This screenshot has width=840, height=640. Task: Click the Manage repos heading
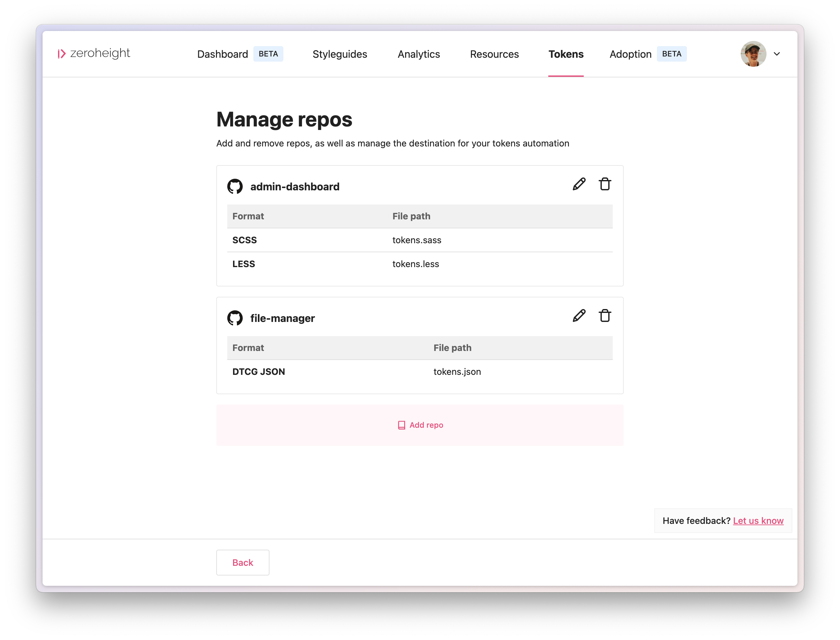click(x=284, y=120)
